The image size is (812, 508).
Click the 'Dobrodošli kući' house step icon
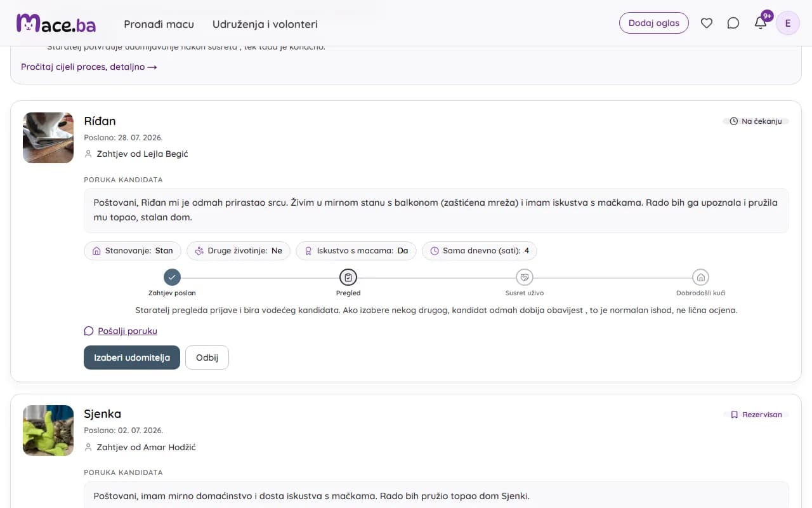[x=700, y=277]
